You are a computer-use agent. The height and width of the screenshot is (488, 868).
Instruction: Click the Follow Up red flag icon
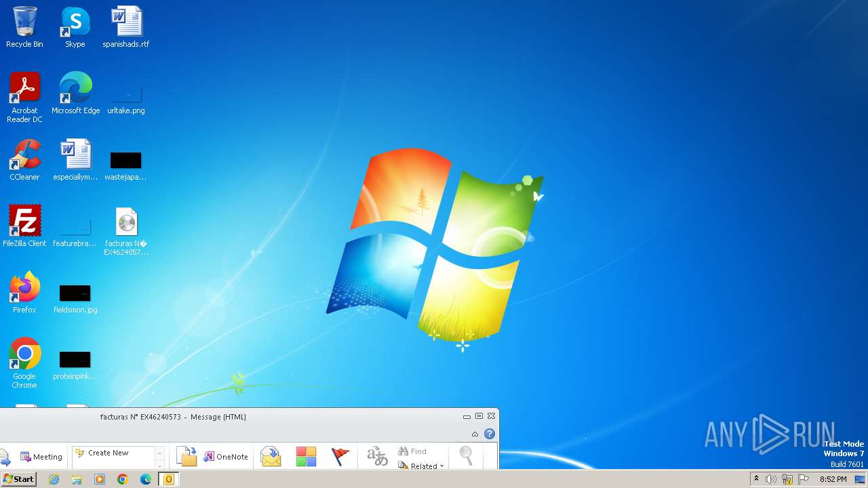340,457
